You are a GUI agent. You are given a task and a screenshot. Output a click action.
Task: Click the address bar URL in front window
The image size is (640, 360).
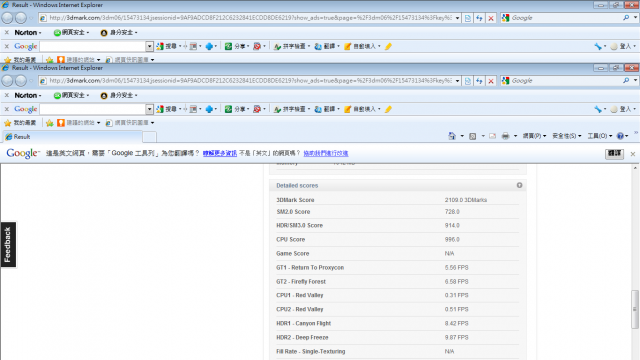251,81
